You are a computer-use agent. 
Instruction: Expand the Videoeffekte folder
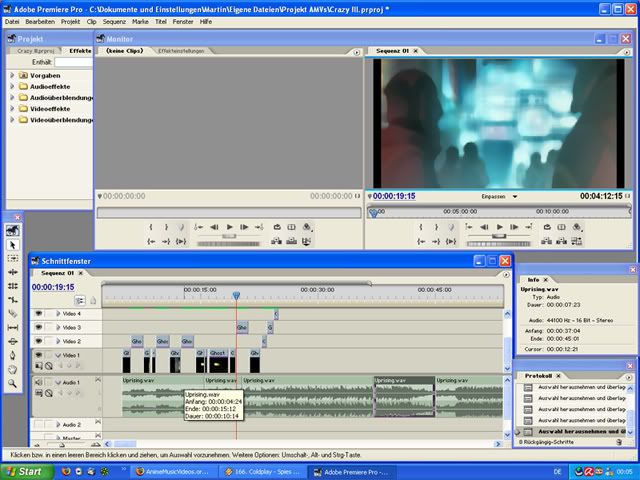tap(12, 108)
